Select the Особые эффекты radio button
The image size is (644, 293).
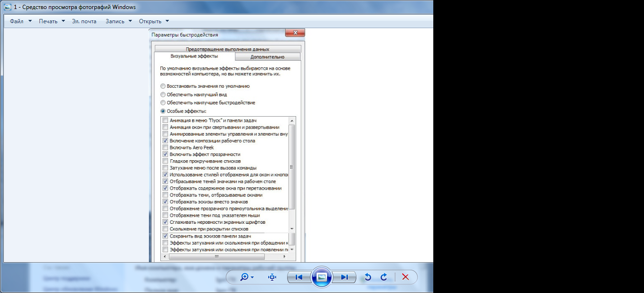pyautogui.click(x=163, y=111)
